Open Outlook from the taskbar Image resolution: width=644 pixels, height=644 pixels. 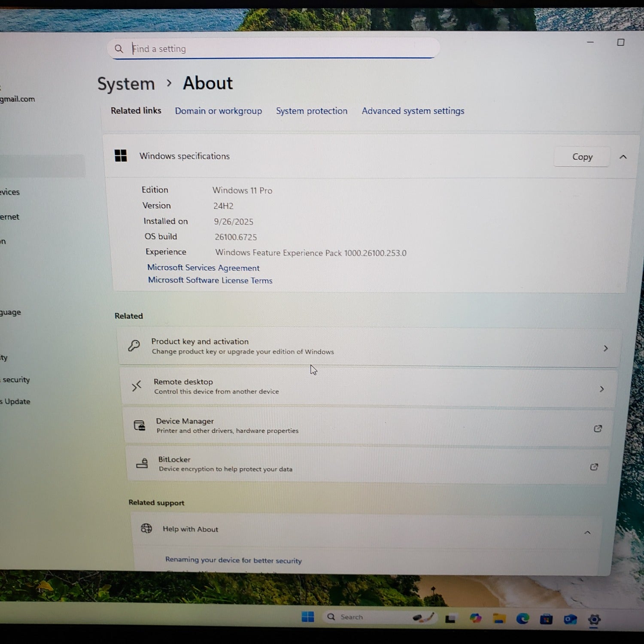[x=570, y=619]
